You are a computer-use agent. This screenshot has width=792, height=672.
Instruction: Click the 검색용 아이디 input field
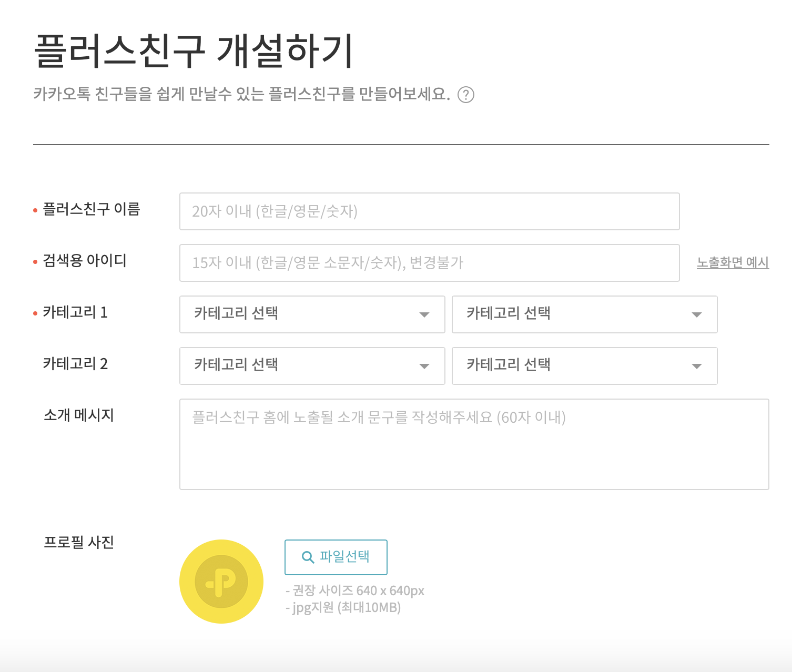(x=430, y=263)
